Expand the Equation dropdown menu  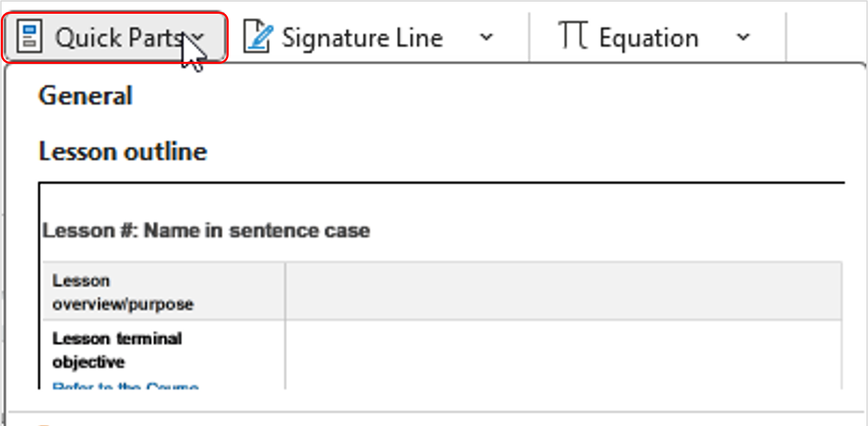tap(744, 38)
